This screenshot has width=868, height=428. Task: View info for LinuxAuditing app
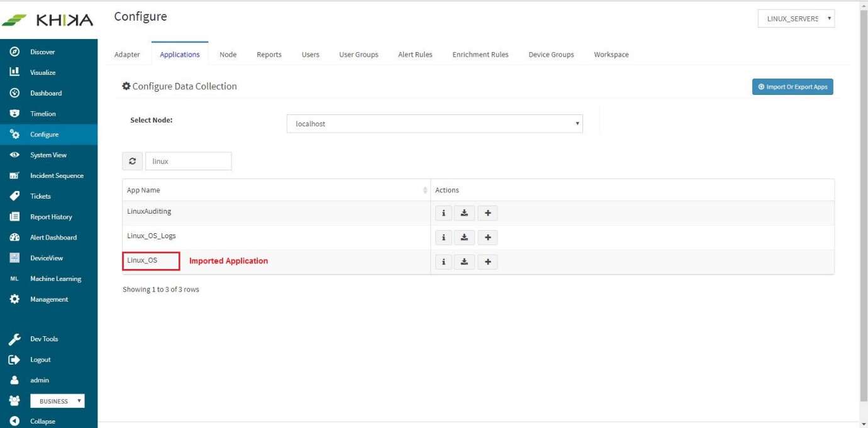coord(444,214)
